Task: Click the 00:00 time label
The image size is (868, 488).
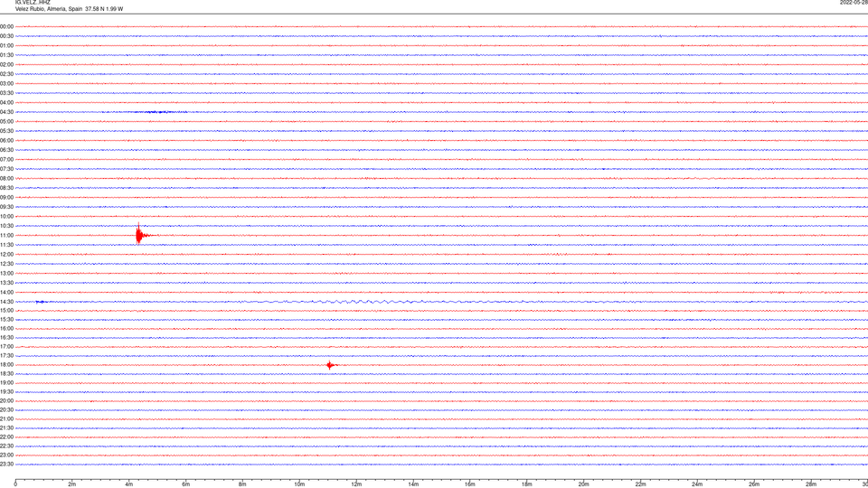Action: click(x=6, y=26)
